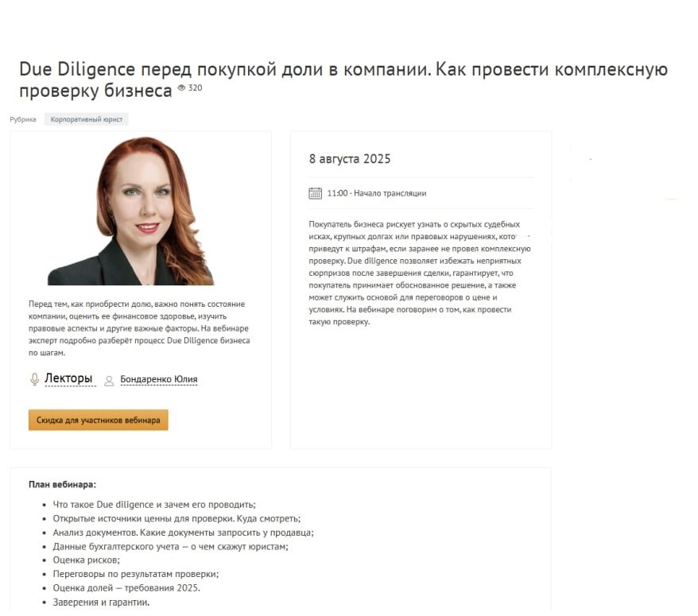The height and width of the screenshot is (616, 698).
Task: Click 11:00 - Начало трансляции text
Action: click(377, 193)
